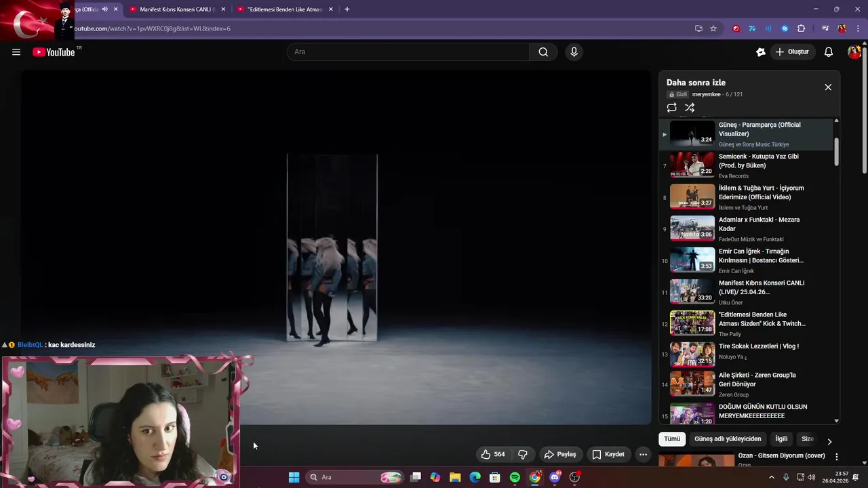Open Task View on taskbar
868x488 pixels.
tap(416, 477)
